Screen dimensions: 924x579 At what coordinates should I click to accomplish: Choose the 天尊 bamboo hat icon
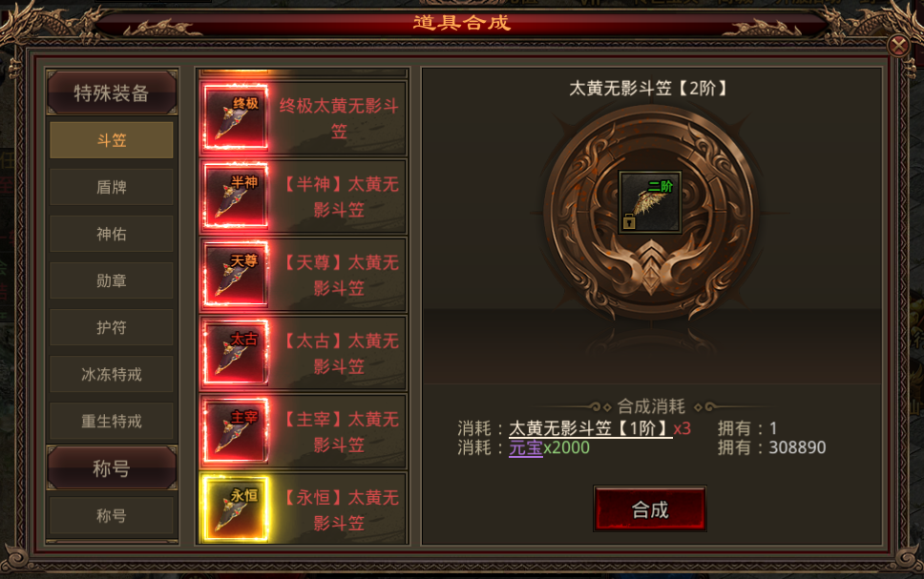point(236,274)
